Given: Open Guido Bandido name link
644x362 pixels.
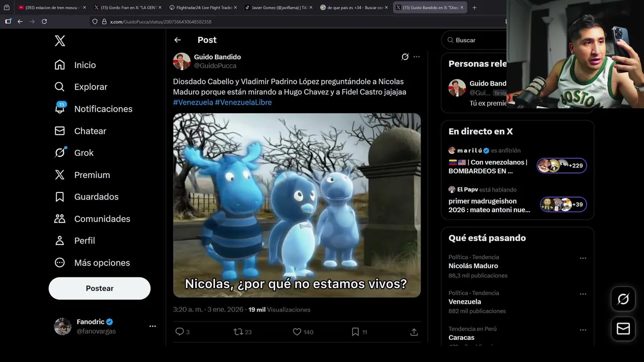Looking at the screenshot, I should pos(217,57).
